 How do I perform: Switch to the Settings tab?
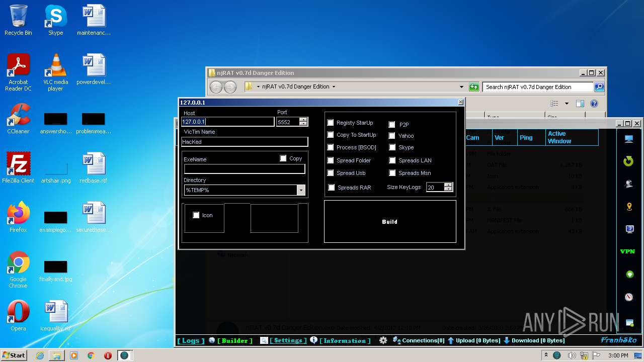click(288, 340)
